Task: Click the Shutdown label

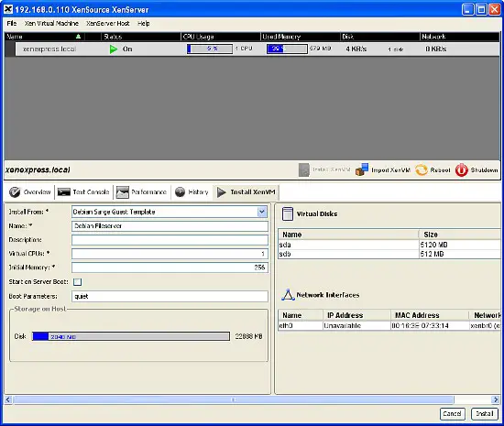Action: 484,170
